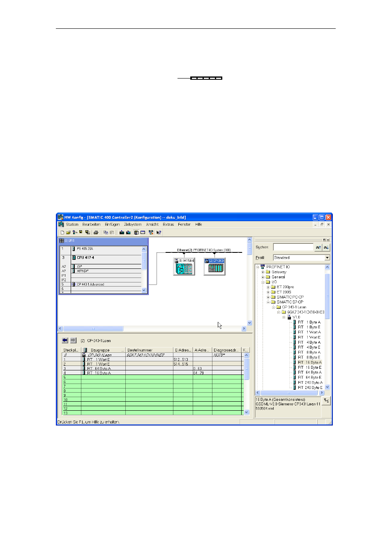Select RT 1 Wort A in catalog
The height and width of the screenshot is (555, 392).
[309, 332]
